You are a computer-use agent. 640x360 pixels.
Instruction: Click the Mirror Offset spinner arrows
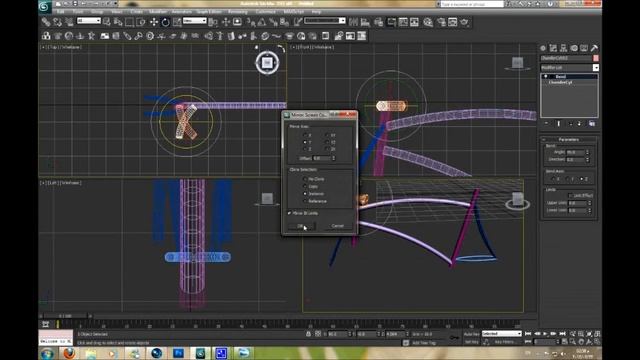pyautogui.click(x=333, y=158)
